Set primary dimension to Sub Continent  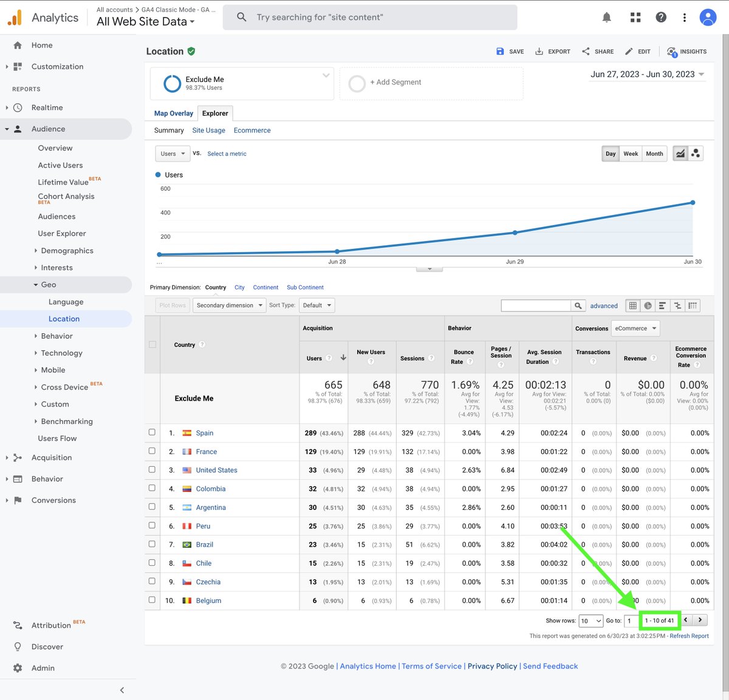[305, 288]
